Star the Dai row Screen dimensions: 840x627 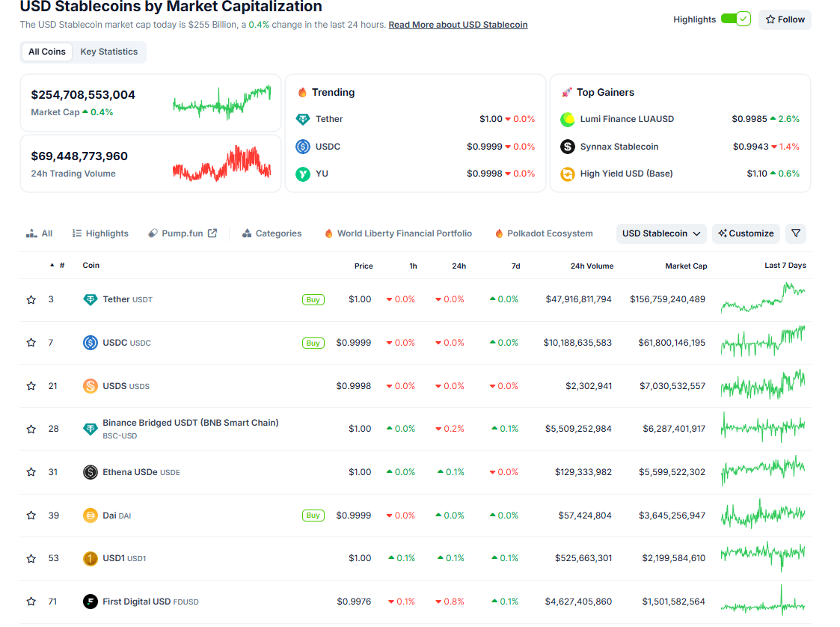coord(31,516)
